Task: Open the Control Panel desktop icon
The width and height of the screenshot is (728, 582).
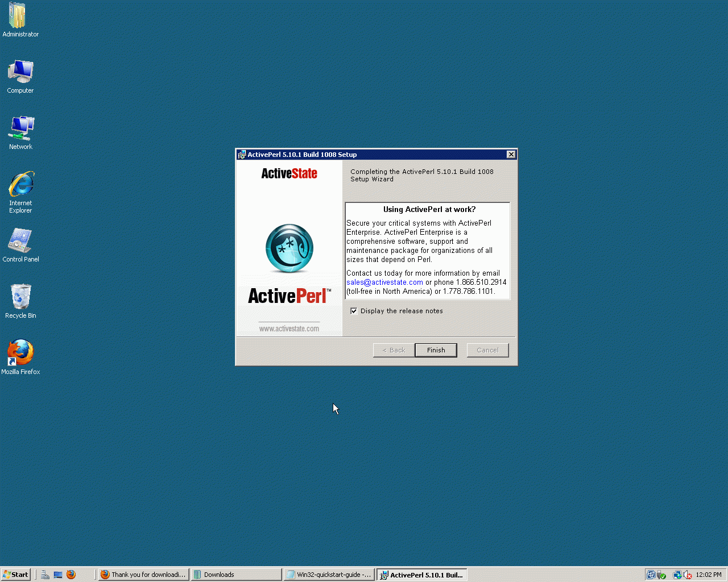Action: (x=20, y=245)
